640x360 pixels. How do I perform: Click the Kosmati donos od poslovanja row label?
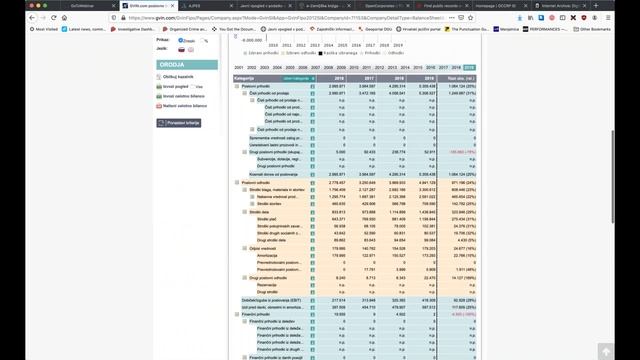(273, 175)
